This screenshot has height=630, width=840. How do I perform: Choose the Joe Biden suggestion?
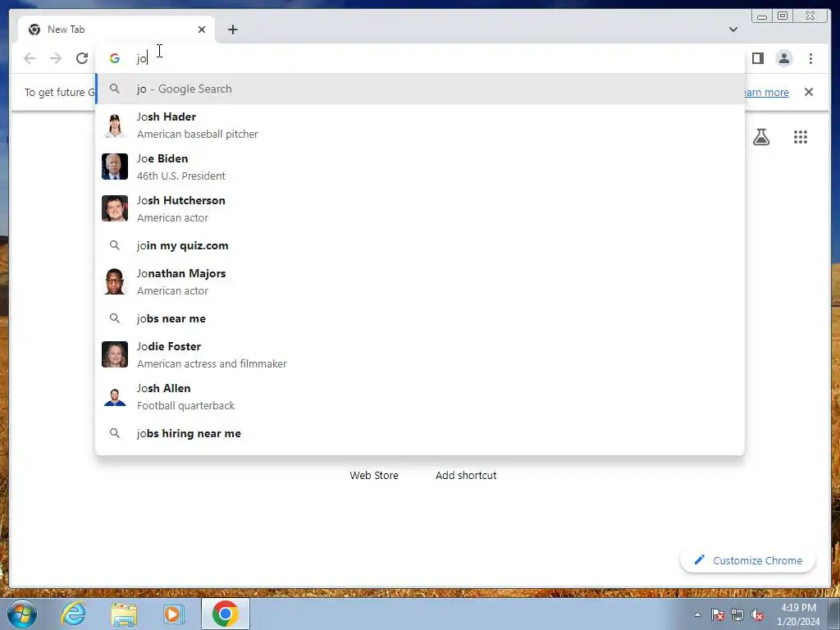click(x=420, y=167)
